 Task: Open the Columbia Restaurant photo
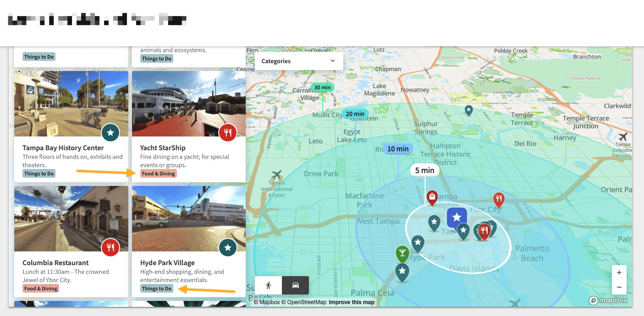pyautogui.click(x=71, y=218)
